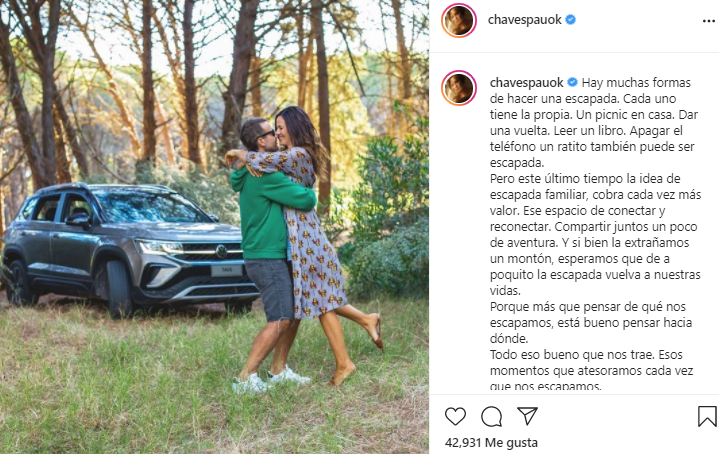Click verified badge next to header username

[x=570, y=20]
